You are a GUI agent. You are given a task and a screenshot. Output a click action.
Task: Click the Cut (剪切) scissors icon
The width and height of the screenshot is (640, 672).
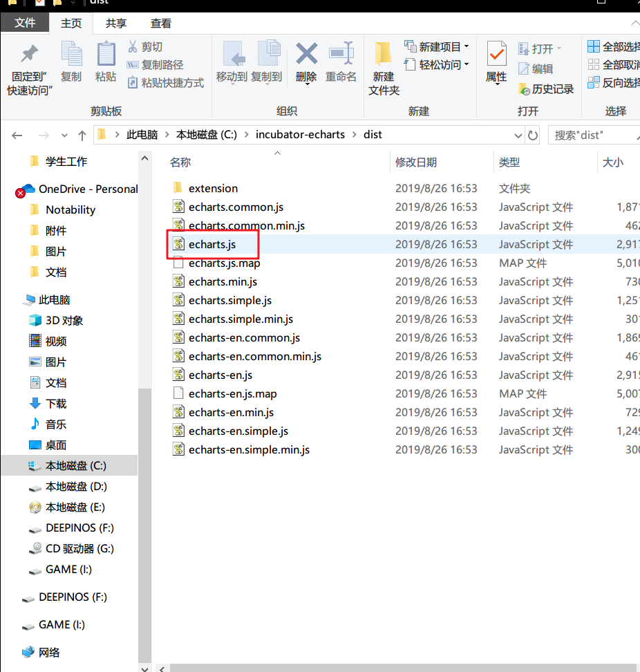(133, 46)
